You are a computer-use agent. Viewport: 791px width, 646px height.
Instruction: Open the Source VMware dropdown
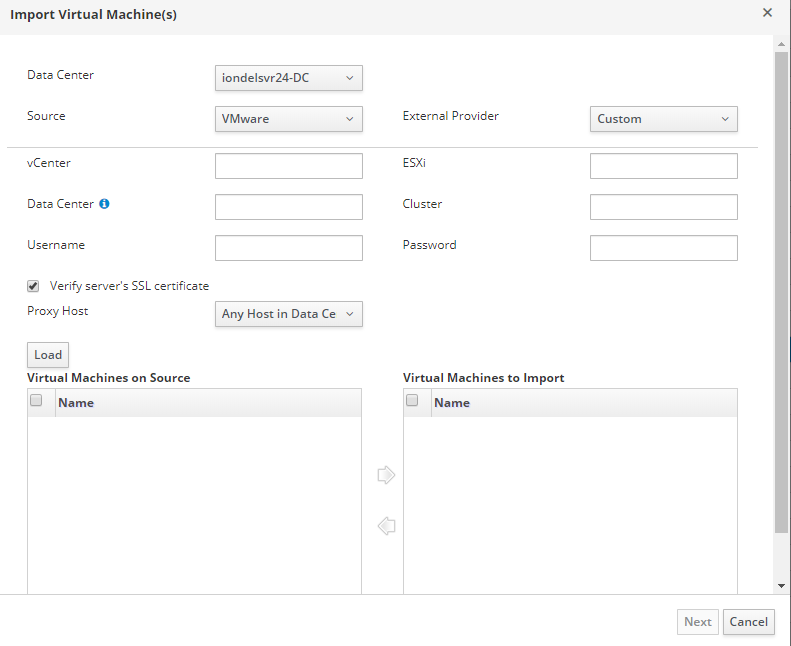click(x=288, y=119)
